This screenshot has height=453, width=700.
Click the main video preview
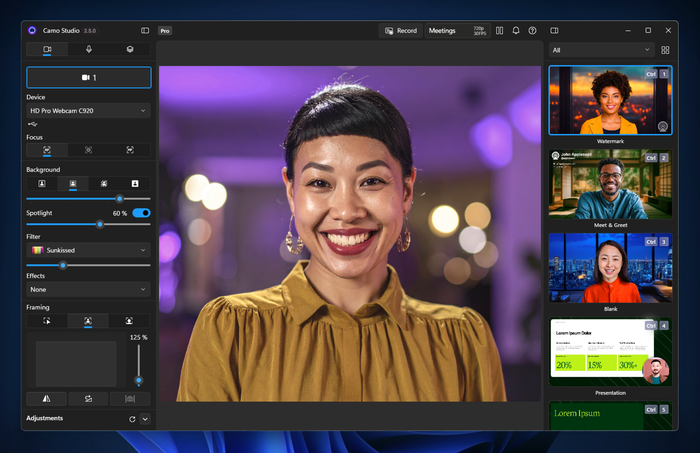click(x=350, y=234)
